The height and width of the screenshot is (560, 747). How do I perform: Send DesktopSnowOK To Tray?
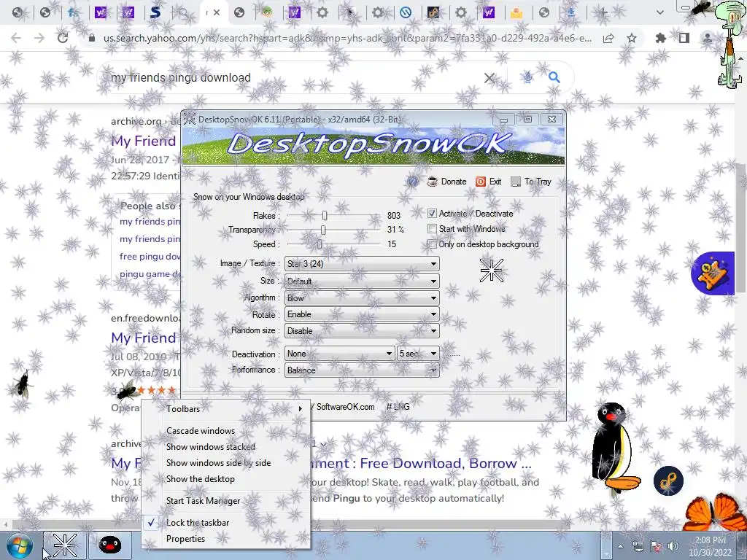(531, 182)
